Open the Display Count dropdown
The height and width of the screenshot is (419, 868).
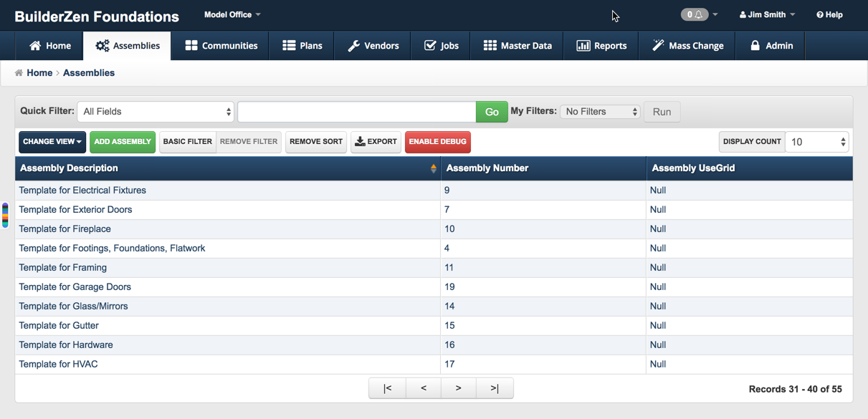pos(817,142)
